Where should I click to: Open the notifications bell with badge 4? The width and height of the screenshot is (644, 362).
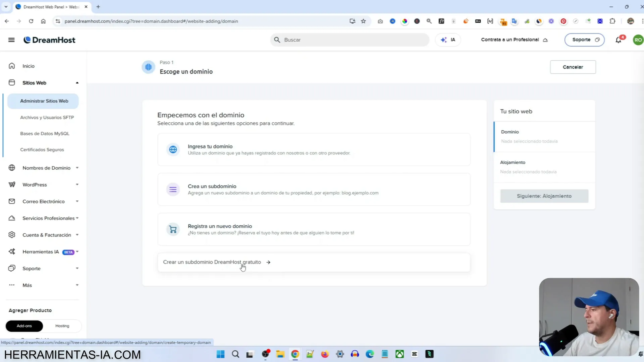point(618,39)
